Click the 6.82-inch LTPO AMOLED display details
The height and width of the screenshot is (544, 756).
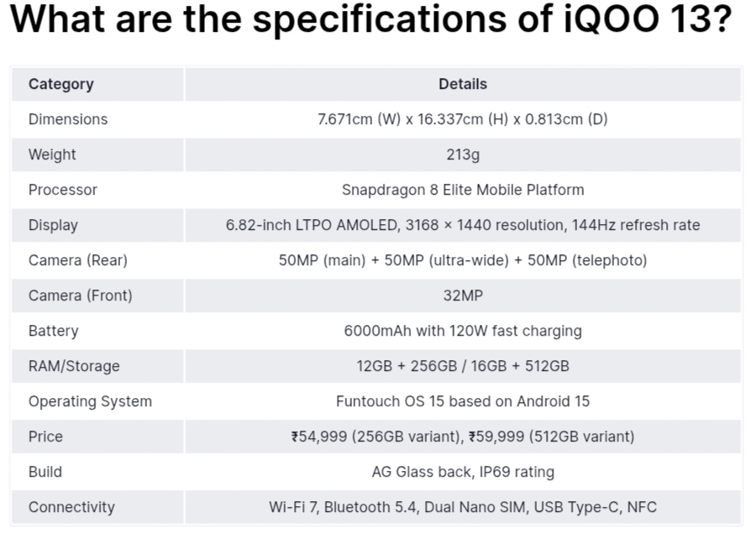[463, 225]
